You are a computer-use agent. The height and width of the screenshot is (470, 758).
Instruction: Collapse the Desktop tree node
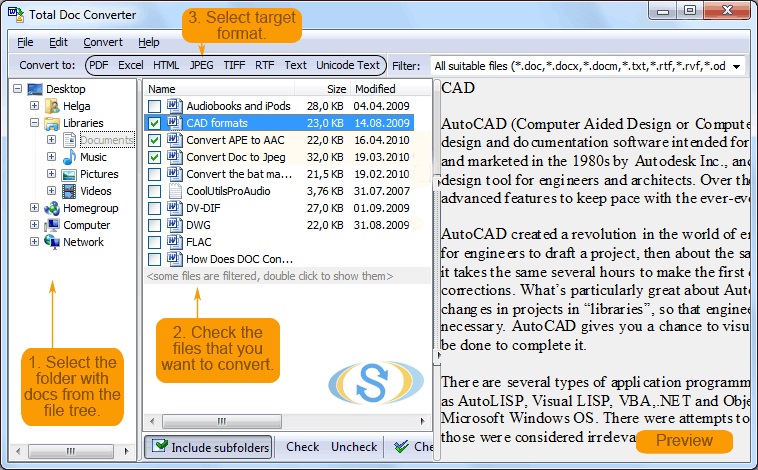point(17,89)
